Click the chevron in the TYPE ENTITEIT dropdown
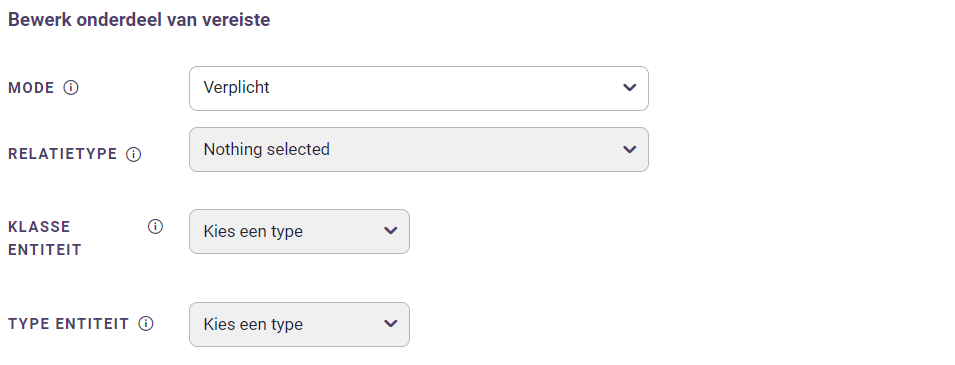 point(390,324)
